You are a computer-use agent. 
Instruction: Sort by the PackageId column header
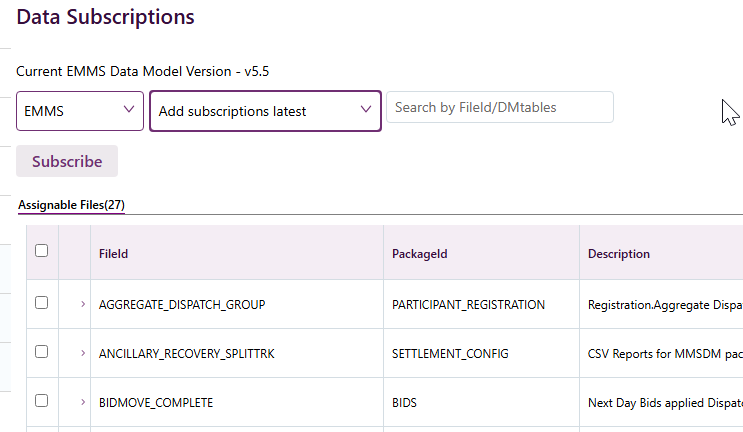[419, 254]
